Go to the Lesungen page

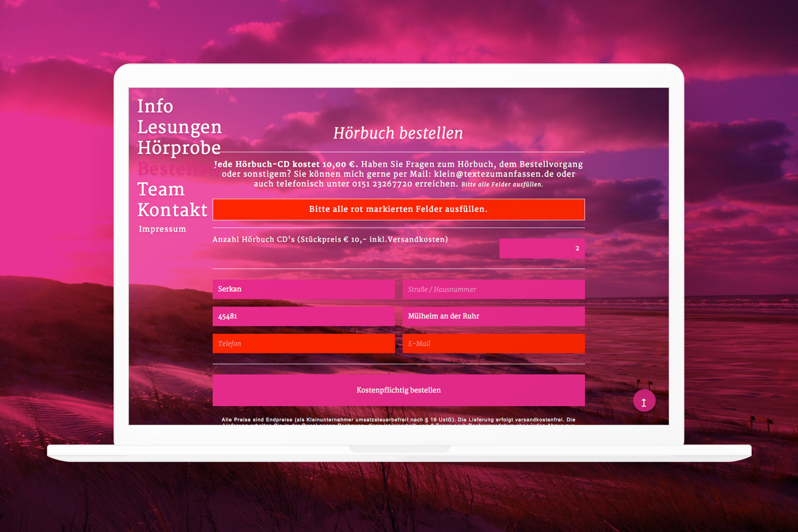179,127
